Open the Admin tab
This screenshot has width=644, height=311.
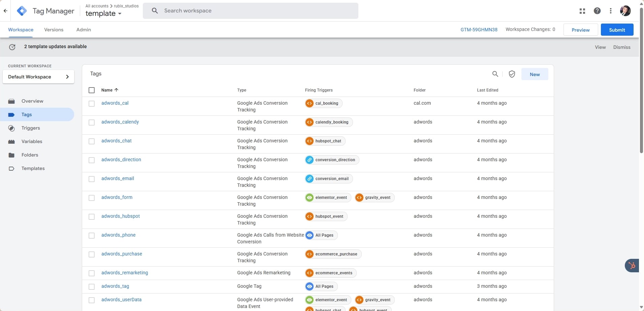[84, 30]
